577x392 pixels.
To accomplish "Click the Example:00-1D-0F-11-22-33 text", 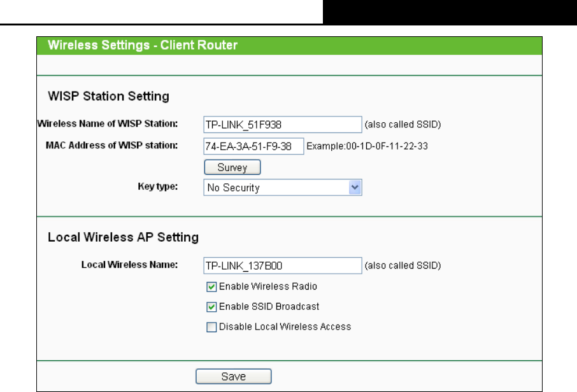I will coord(367,146).
